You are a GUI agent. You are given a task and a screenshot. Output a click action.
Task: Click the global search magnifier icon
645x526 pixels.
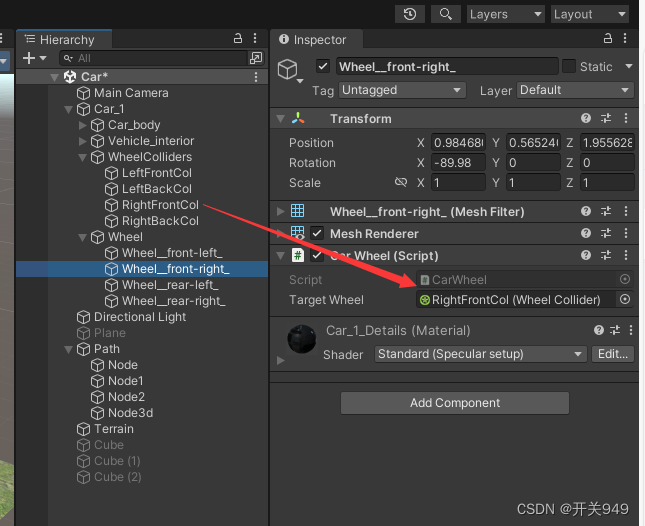point(445,14)
